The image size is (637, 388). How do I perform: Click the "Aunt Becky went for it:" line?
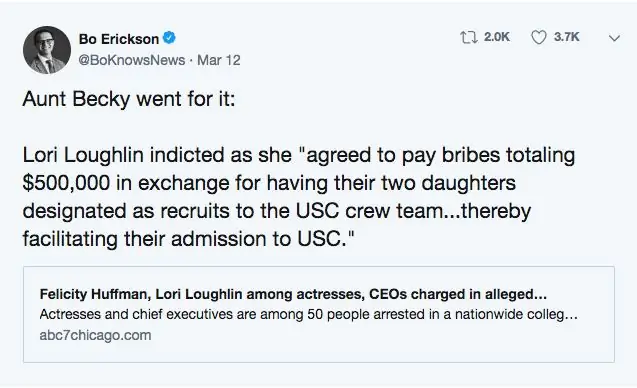[129, 99]
